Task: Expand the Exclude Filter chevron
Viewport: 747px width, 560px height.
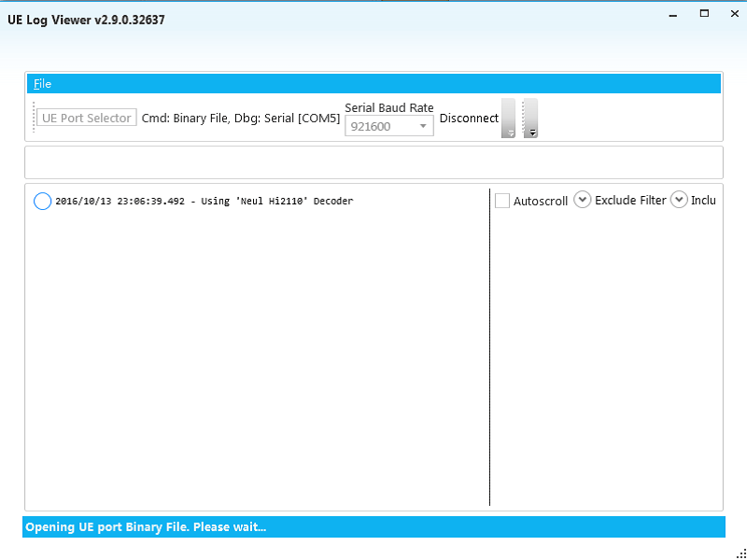Action: (x=582, y=200)
